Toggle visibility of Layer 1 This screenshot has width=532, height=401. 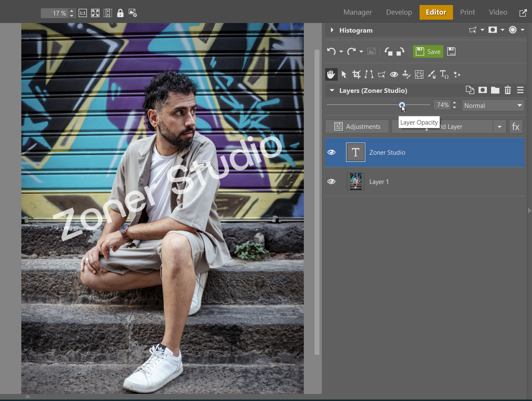pyautogui.click(x=331, y=182)
